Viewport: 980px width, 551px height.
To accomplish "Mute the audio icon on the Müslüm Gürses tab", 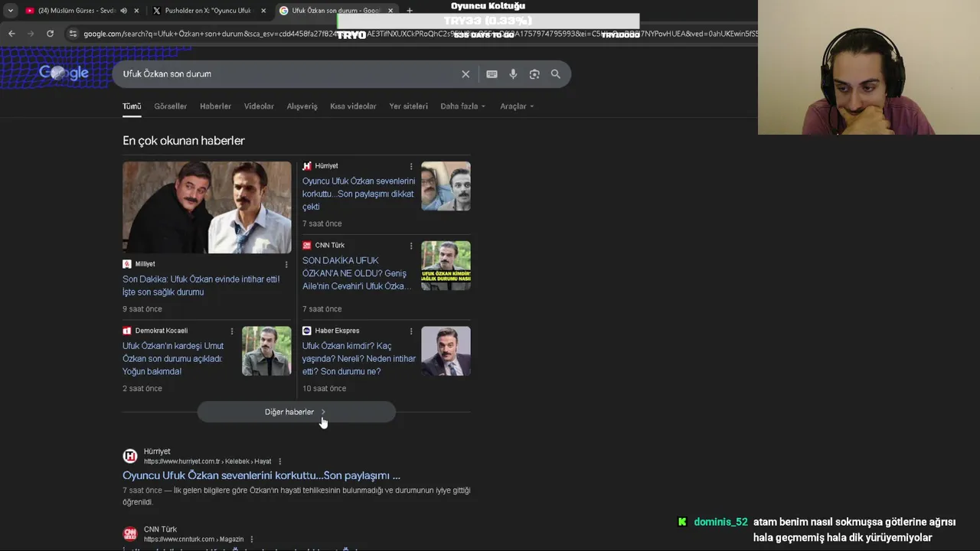I will (123, 11).
